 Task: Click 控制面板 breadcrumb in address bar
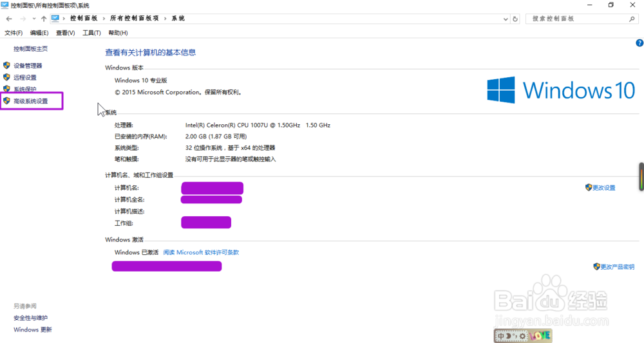[84, 19]
